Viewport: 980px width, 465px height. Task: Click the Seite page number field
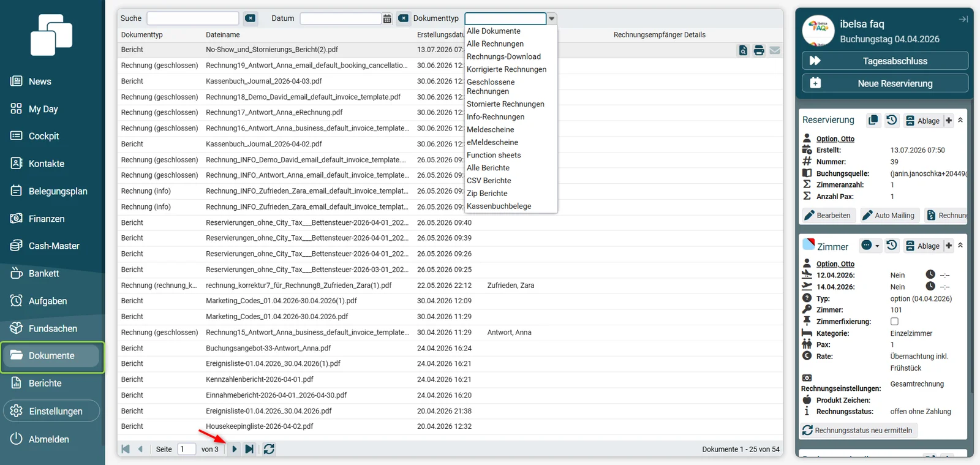point(187,449)
